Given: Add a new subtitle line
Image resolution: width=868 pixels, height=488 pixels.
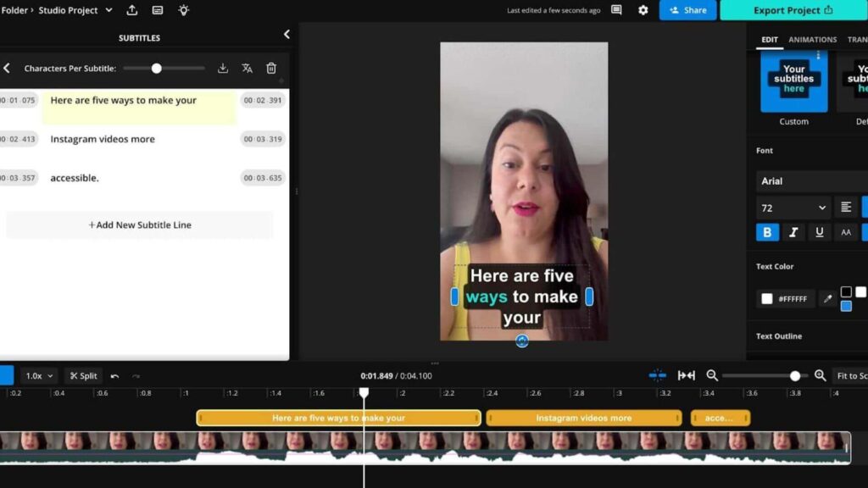Looking at the screenshot, I should point(140,225).
